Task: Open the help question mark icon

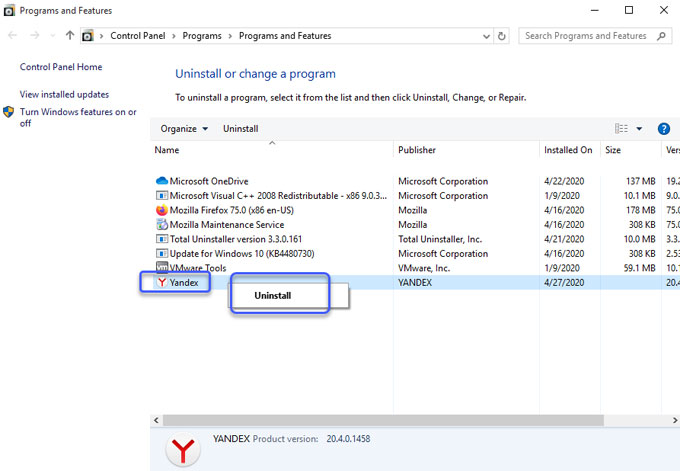Action: coord(664,129)
